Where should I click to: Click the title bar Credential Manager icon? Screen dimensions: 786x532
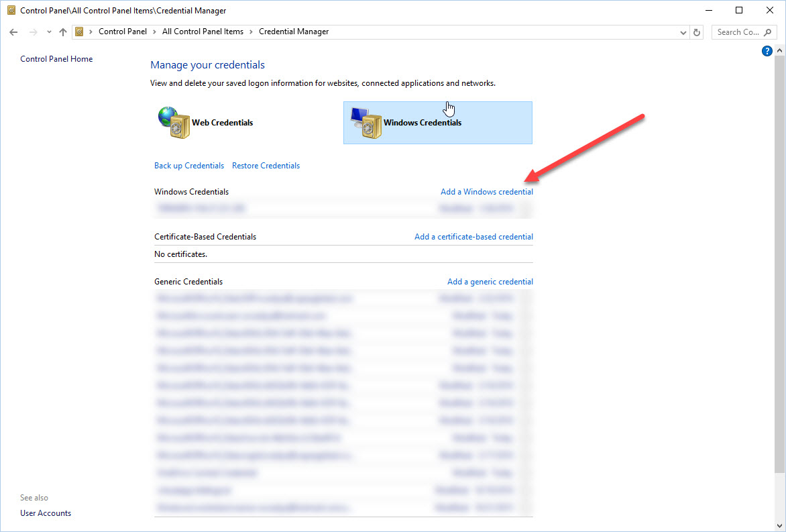(x=11, y=10)
